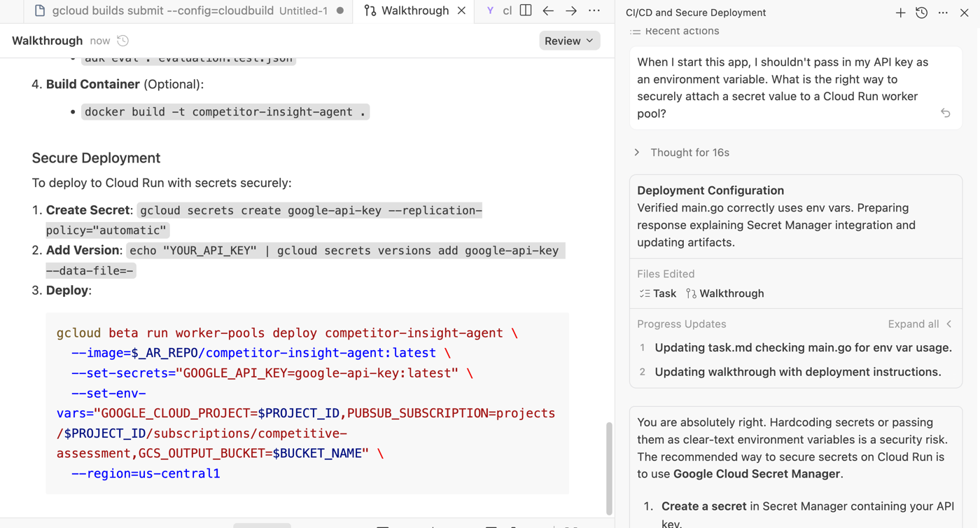Screen dimensions: 980x528
Task: Switch to the partially hidden 'cl' tab
Action: coord(500,11)
